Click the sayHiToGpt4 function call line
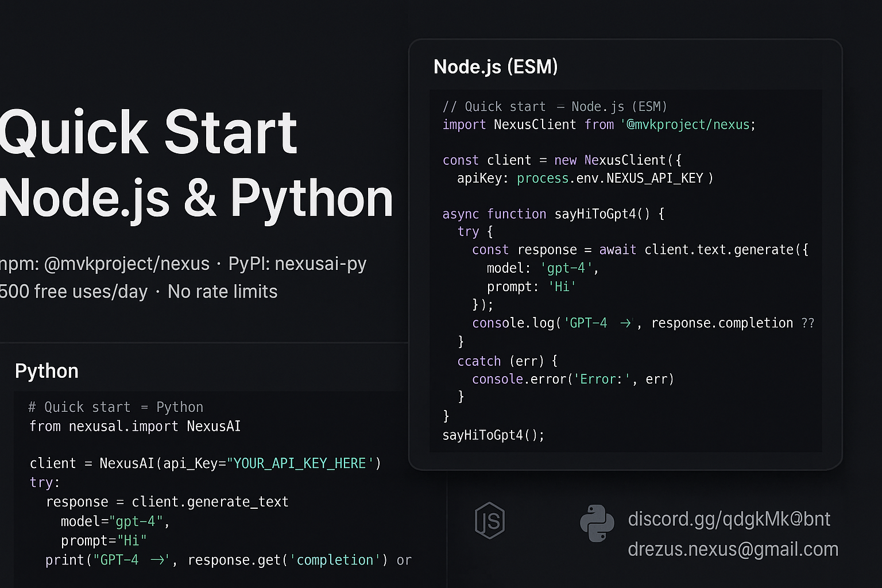This screenshot has height=588, width=882. (493, 435)
